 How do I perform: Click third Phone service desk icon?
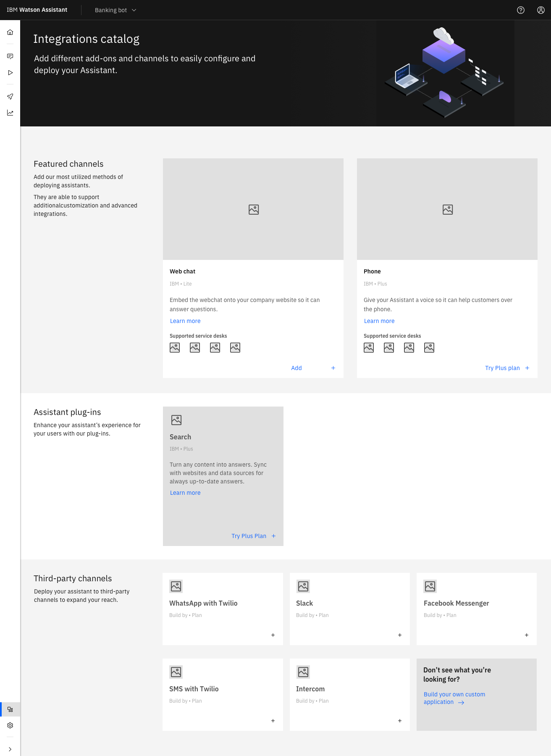click(x=409, y=348)
